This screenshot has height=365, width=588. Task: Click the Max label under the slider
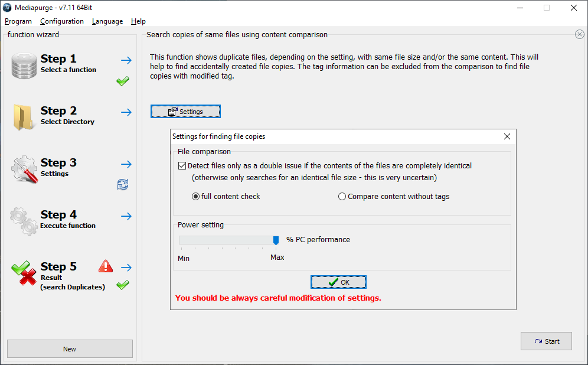(277, 258)
